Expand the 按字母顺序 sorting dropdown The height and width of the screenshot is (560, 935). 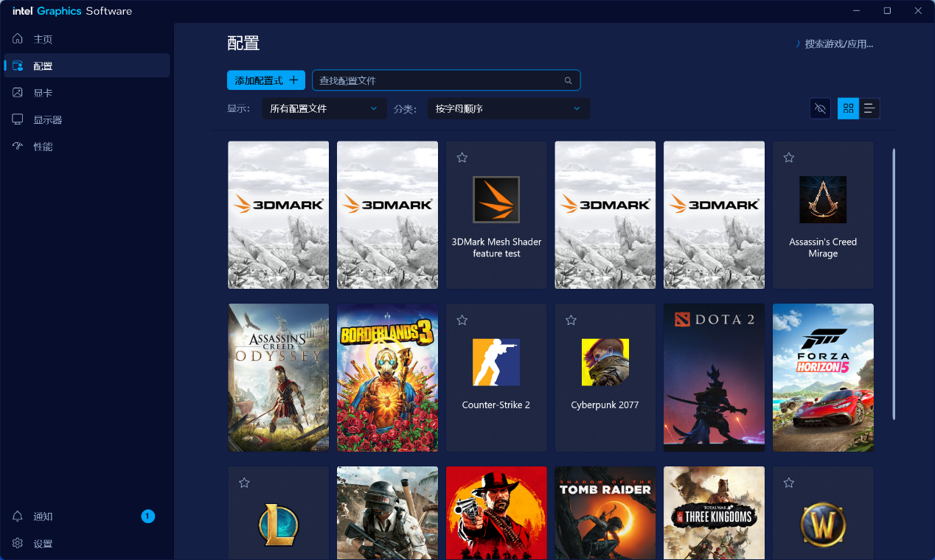pyautogui.click(x=509, y=108)
